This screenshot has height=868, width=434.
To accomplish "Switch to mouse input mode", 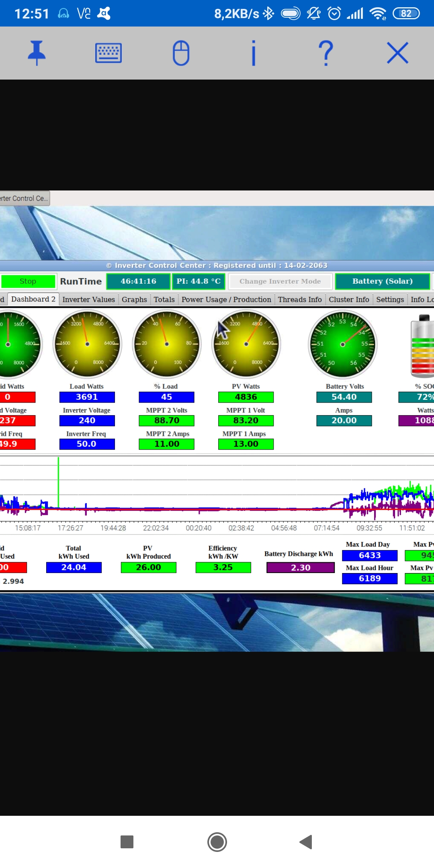I will (x=181, y=53).
